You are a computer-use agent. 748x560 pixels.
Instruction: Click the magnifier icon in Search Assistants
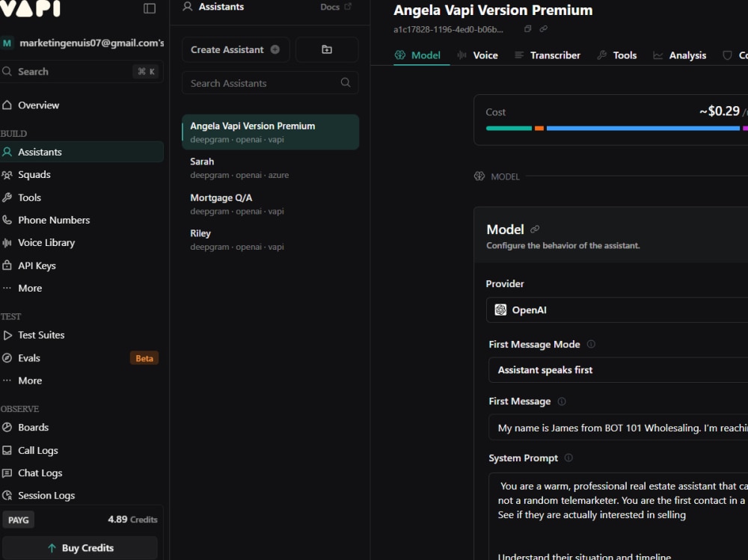point(346,82)
